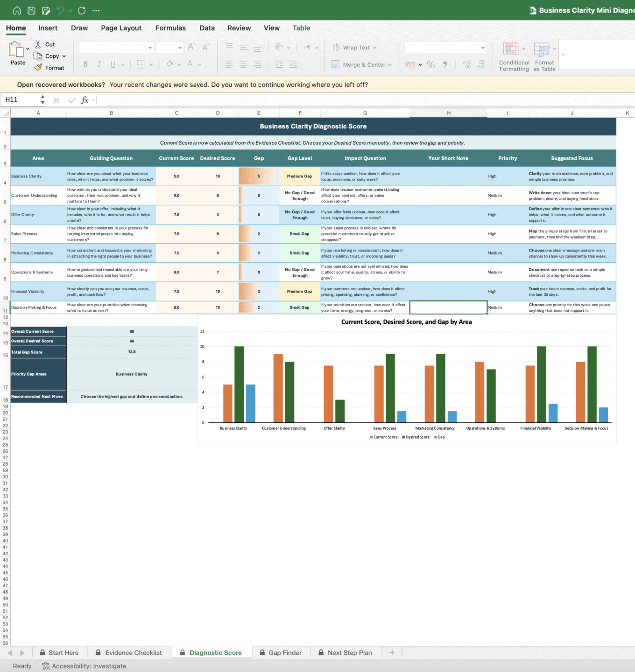The width and height of the screenshot is (635, 672).
Task: Increase indent of cell contents
Action: coord(293,64)
